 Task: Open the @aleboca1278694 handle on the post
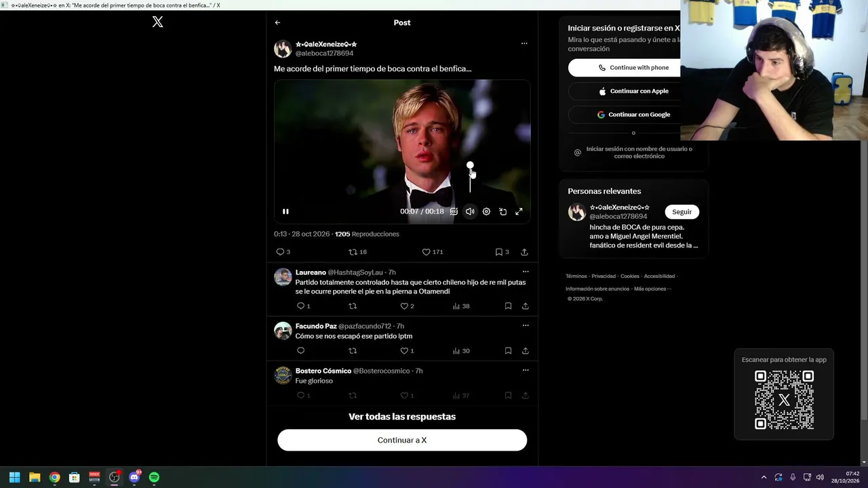324,53
